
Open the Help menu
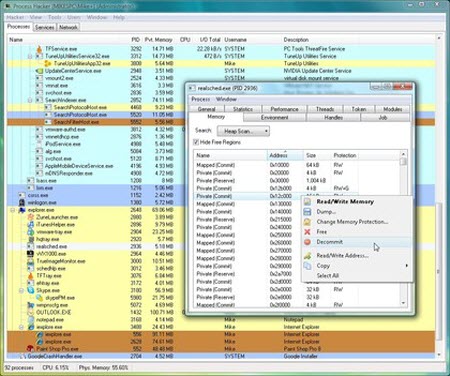point(119,17)
